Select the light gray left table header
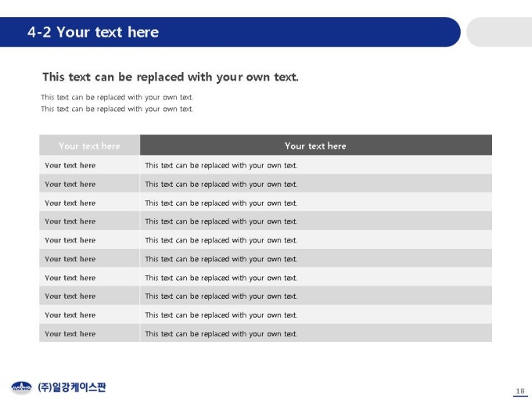This screenshot has height=399, width=532. (89, 146)
